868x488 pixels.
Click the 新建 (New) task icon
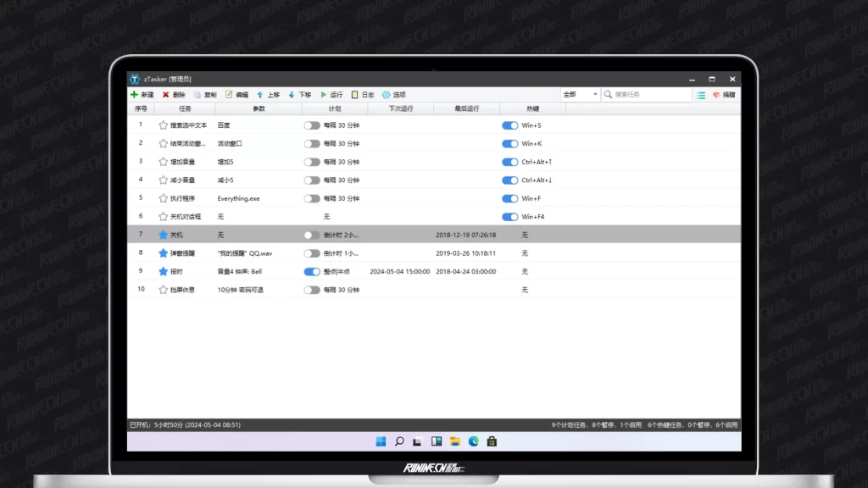134,95
